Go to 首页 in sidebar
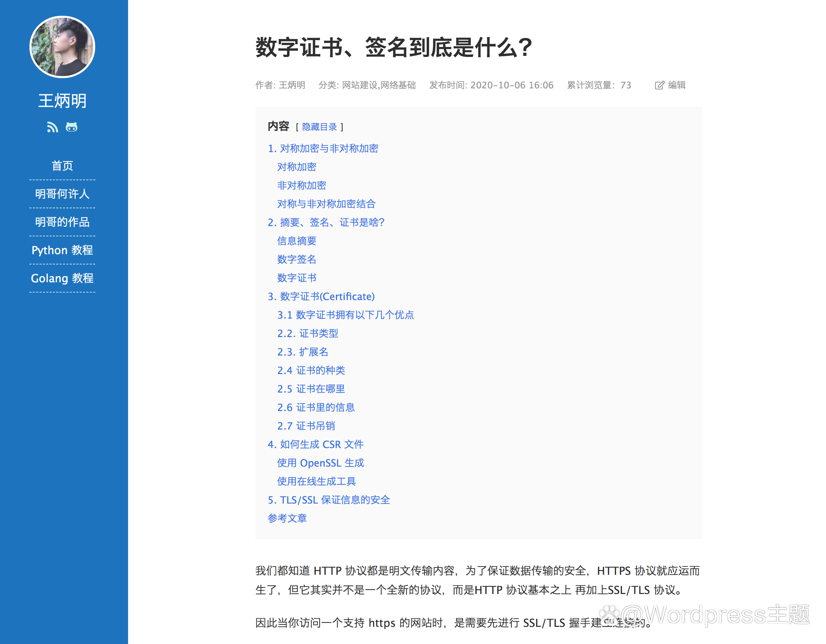Image resolution: width=826 pixels, height=644 pixels. (x=62, y=166)
